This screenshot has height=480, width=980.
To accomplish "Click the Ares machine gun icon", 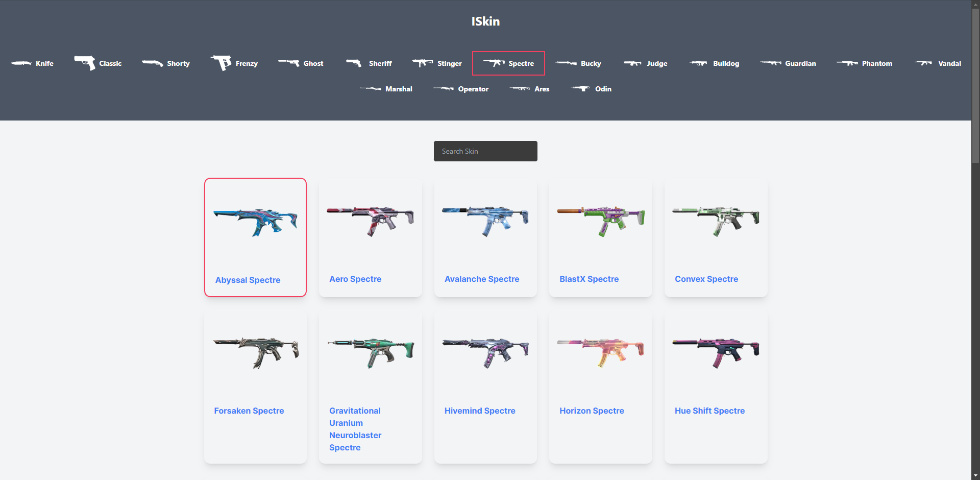I will click(520, 89).
